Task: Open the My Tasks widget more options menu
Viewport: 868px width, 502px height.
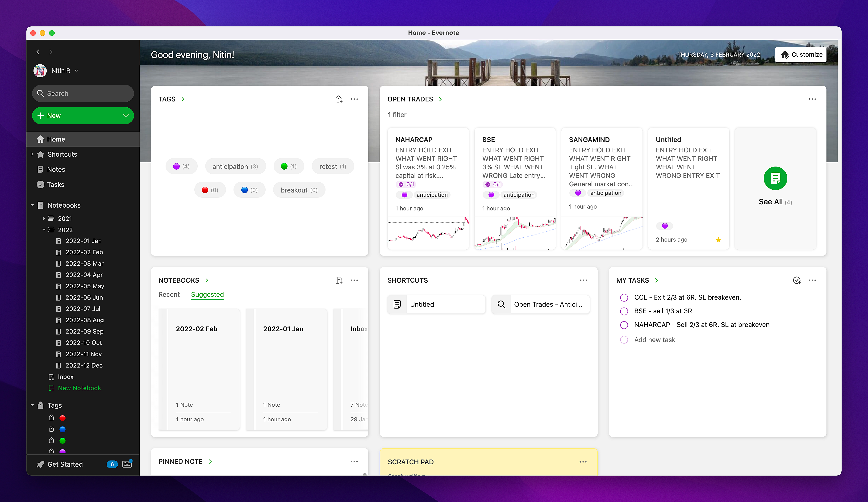Action: point(812,280)
